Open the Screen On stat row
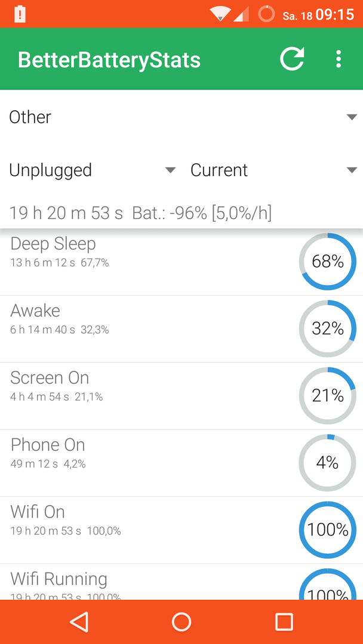Image resolution: width=363 pixels, height=644 pixels. (181, 397)
